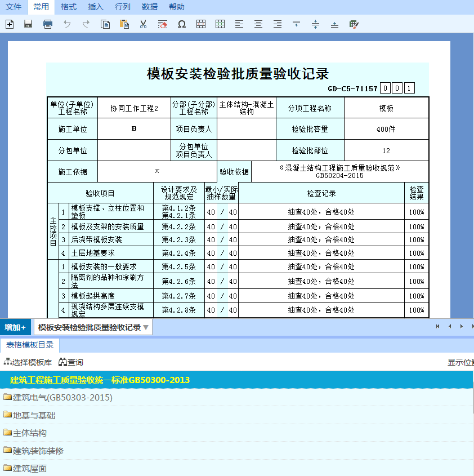Go to previous sheet arrow
The height and width of the screenshot is (476, 474).
[x=450, y=326]
